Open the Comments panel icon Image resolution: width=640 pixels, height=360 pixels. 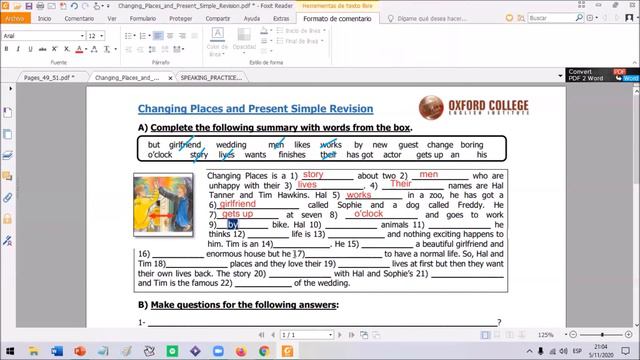[8, 176]
